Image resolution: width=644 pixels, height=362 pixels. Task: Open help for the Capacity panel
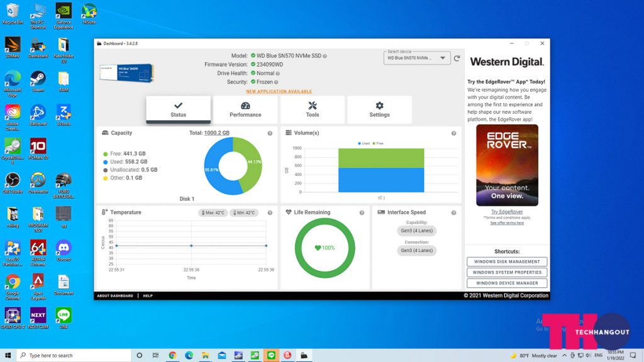270,133
